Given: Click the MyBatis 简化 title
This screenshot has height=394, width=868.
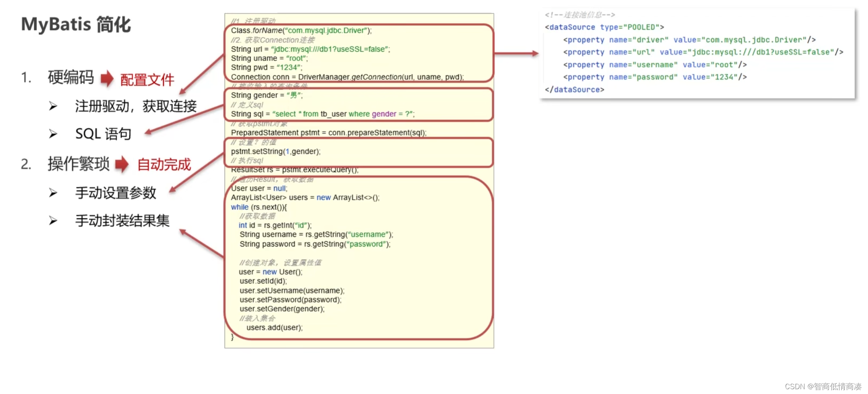Looking at the screenshot, I should point(75,25).
